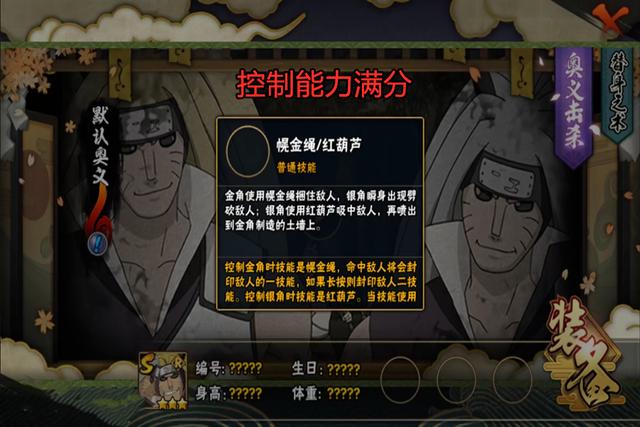Tap the 幌金绳/红葫芦 skill title
The image size is (640, 427).
(x=319, y=145)
